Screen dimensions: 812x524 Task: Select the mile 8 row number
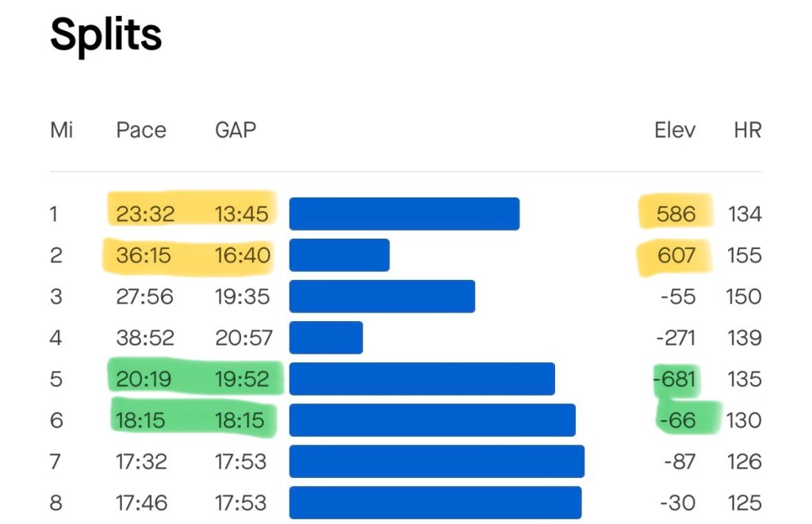coord(56,503)
